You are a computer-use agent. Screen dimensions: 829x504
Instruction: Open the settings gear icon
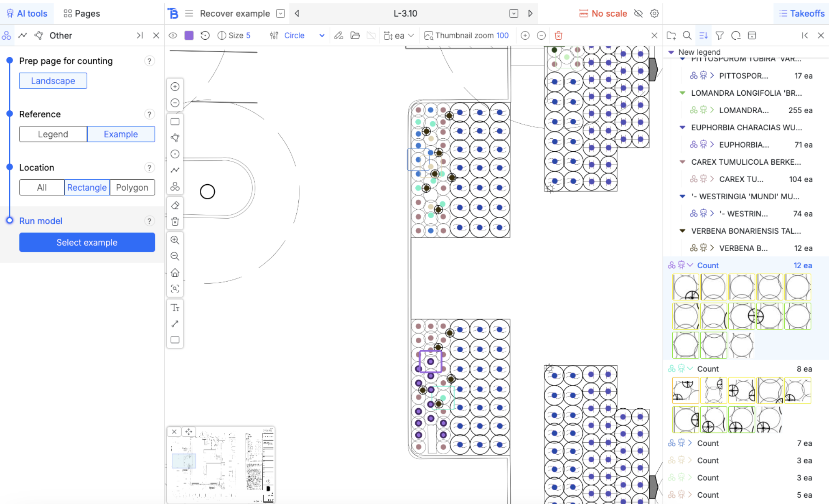pyautogui.click(x=654, y=13)
